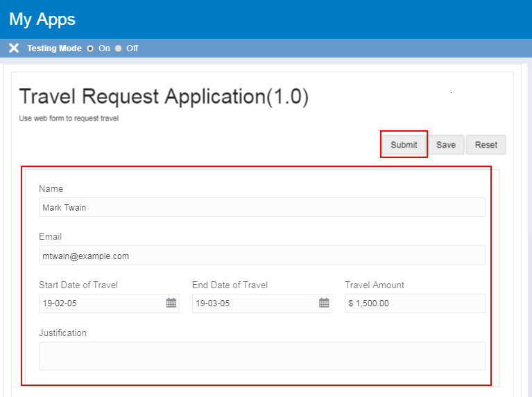Select the Testing Mode Off radio button
This screenshot has height=397, width=532.
click(118, 48)
